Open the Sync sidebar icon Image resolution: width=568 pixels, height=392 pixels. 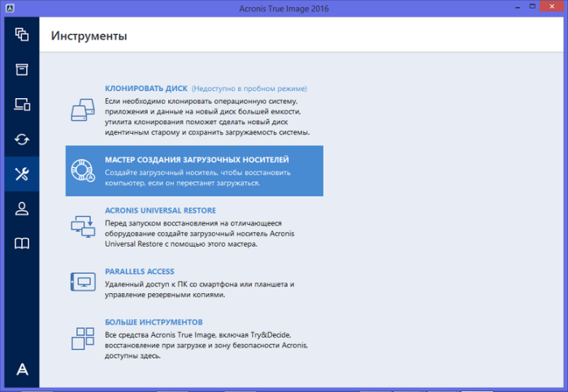[x=22, y=140]
